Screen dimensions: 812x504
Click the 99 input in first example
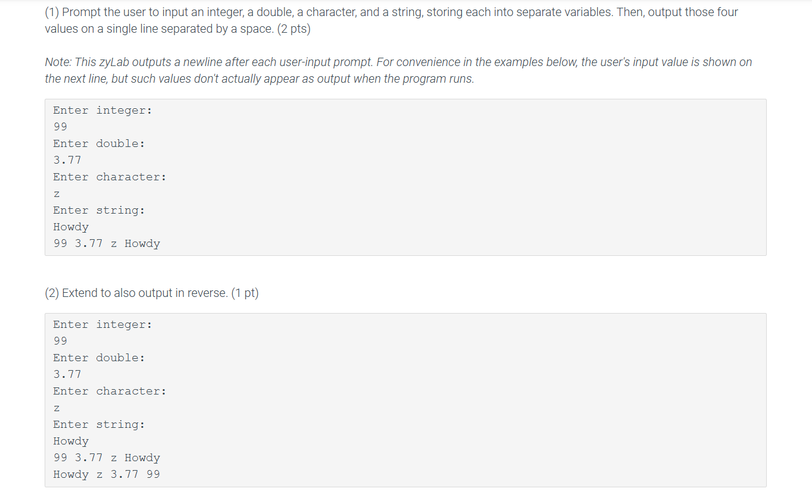tap(60, 127)
